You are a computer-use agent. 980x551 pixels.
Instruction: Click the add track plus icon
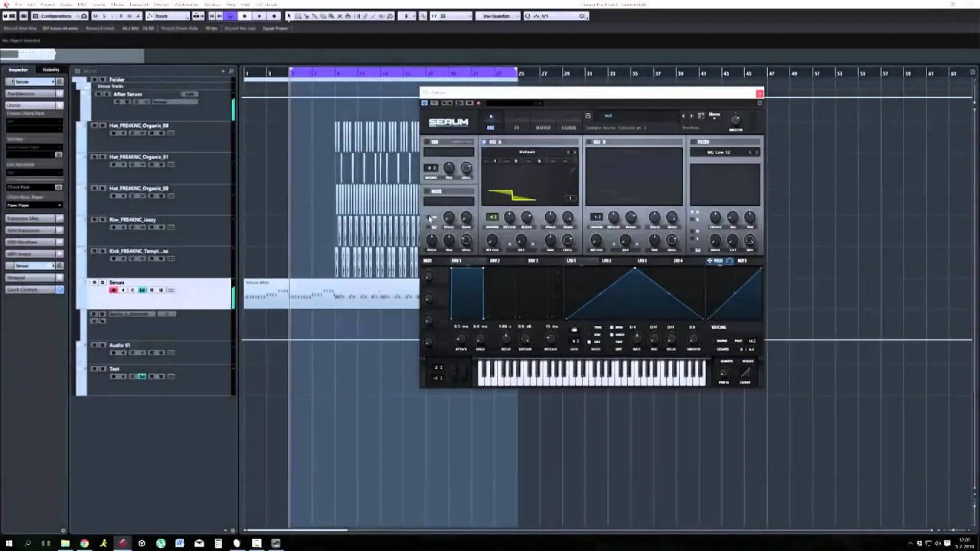[224, 70]
